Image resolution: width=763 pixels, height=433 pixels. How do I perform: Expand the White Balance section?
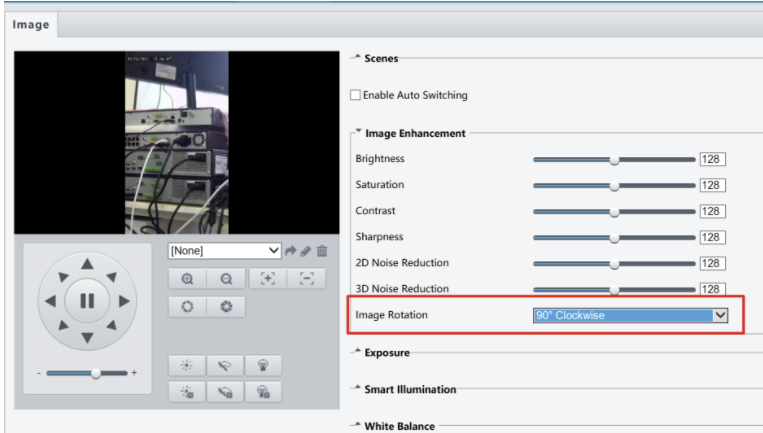click(x=358, y=424)
